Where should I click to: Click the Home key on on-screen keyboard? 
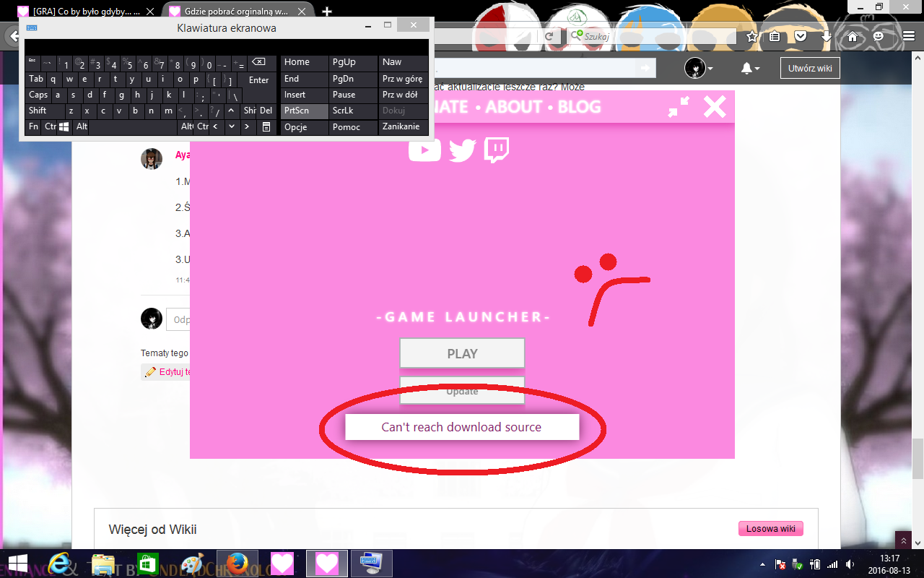tap(304, 63)
